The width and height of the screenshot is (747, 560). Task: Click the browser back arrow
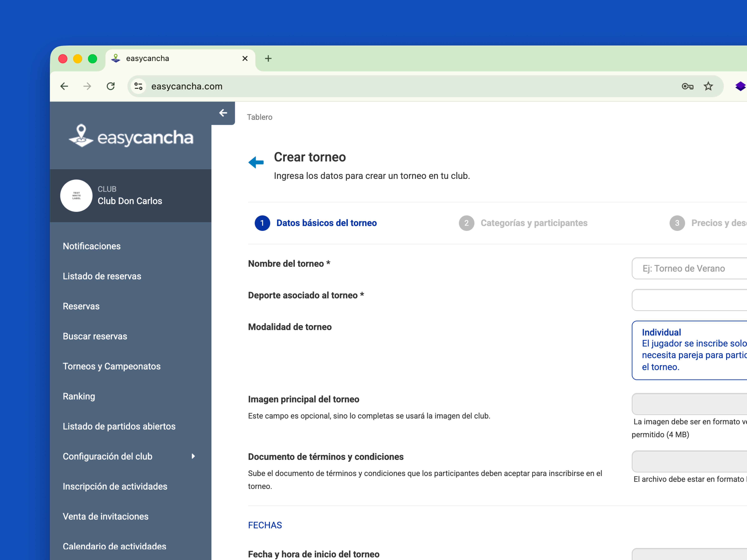click(64, 86)
